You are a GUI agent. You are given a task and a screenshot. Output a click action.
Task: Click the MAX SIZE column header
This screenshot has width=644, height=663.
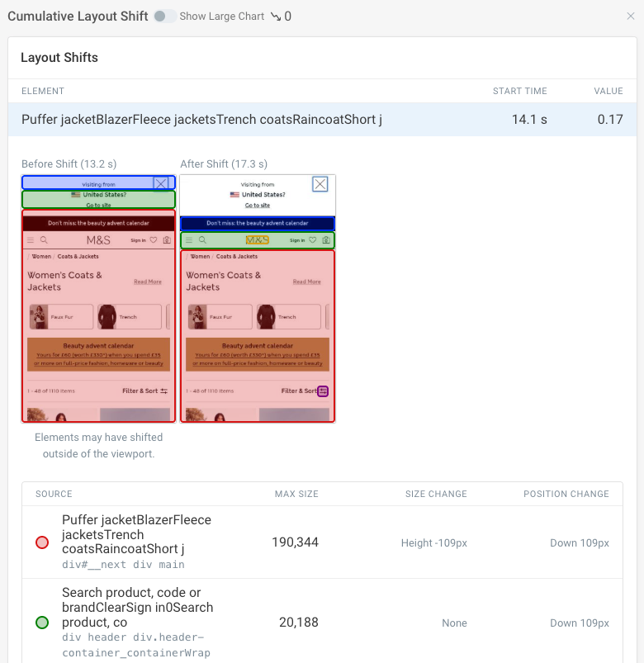click(x=296, y=494)
